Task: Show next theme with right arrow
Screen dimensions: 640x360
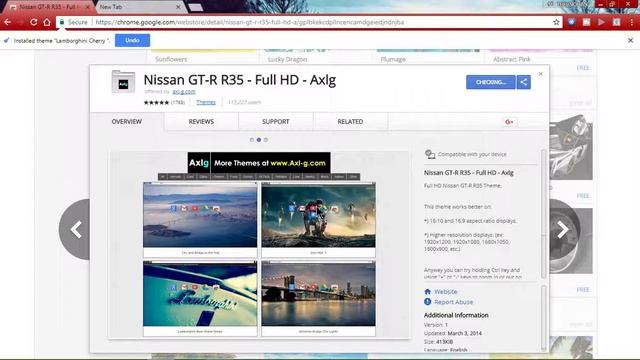Action: point(564,229)
